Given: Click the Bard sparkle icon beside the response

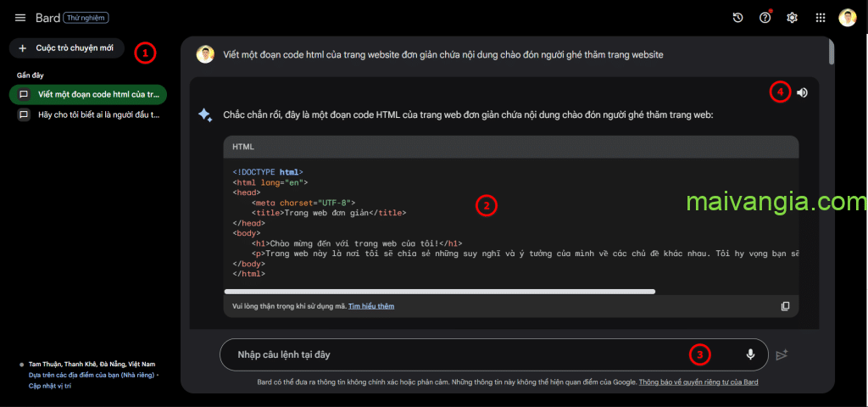Looking at the screenshot, I should coord(205,115).
